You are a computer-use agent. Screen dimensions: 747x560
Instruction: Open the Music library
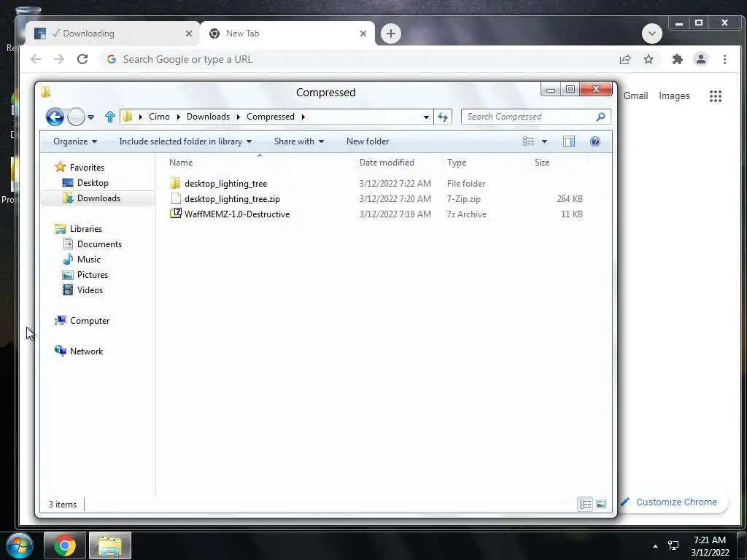[88, 260]
